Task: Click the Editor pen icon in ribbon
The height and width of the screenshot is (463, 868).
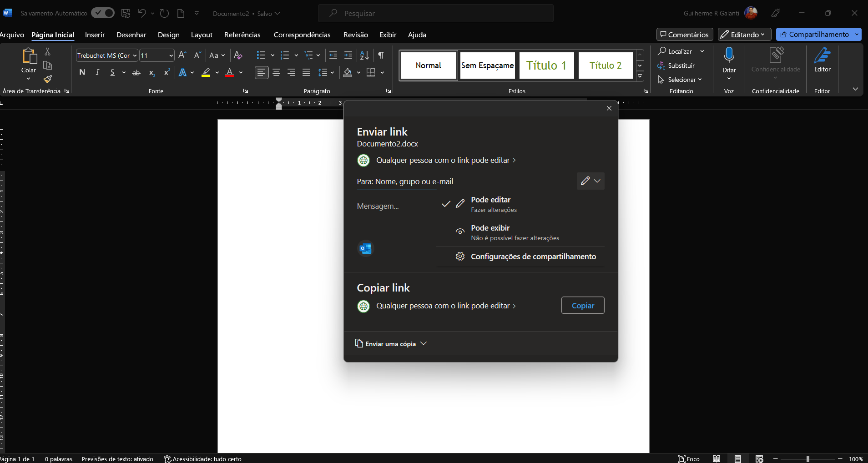Action: [822, 55]
